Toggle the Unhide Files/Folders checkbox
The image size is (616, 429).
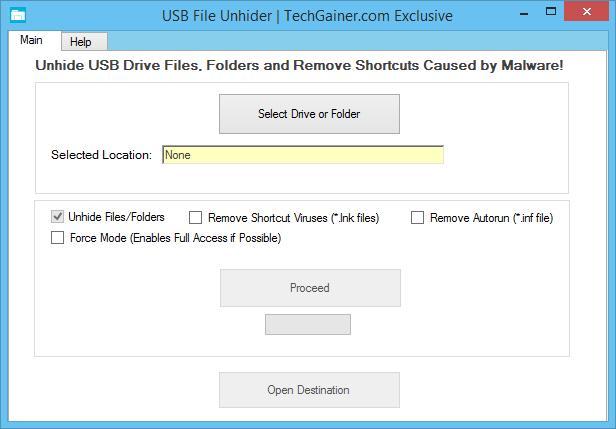tap(58, 216)
